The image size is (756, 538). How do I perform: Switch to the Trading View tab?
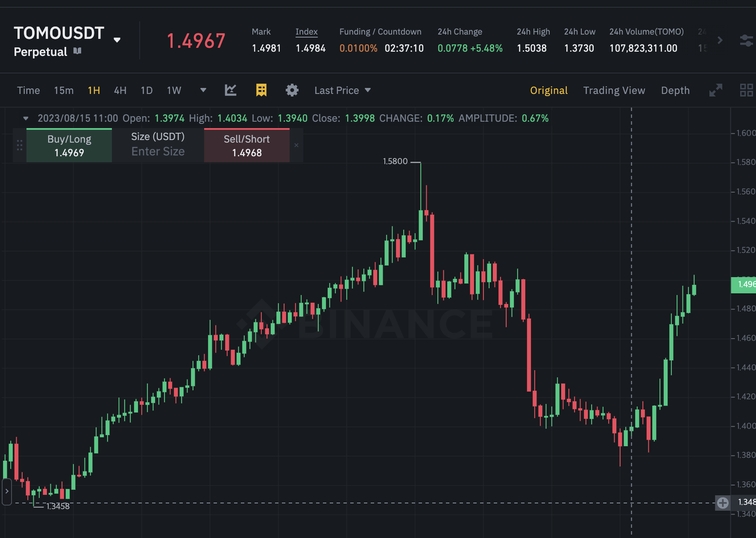click(614, 91)
